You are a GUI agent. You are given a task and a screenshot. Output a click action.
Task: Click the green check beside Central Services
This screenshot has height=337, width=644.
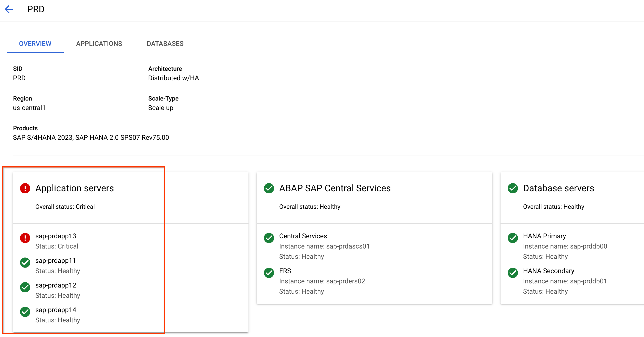268,238
